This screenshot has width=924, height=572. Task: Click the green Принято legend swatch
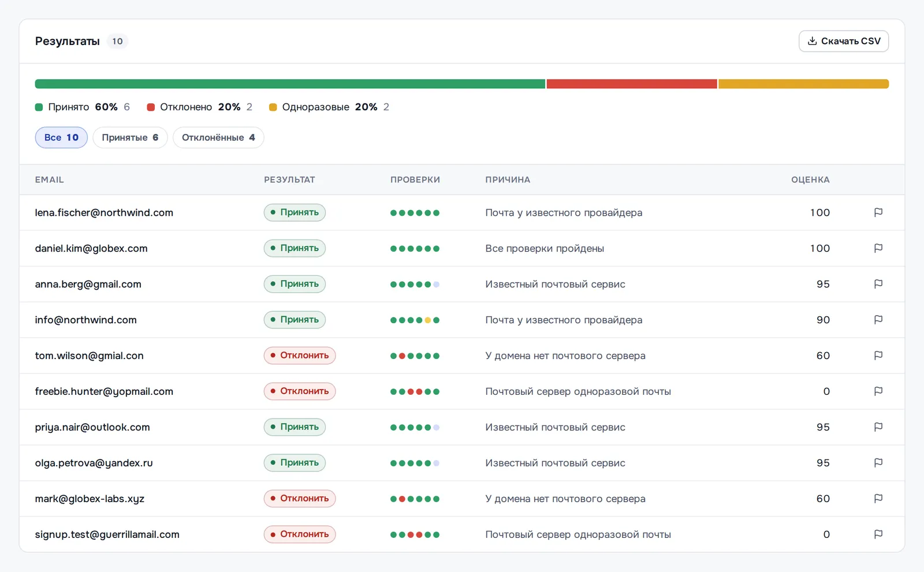[39, 107]
